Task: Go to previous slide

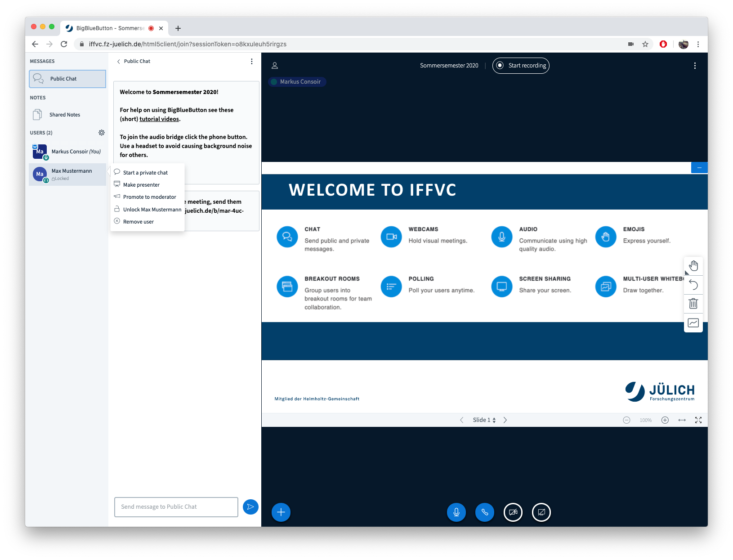Action: point(461,420)
